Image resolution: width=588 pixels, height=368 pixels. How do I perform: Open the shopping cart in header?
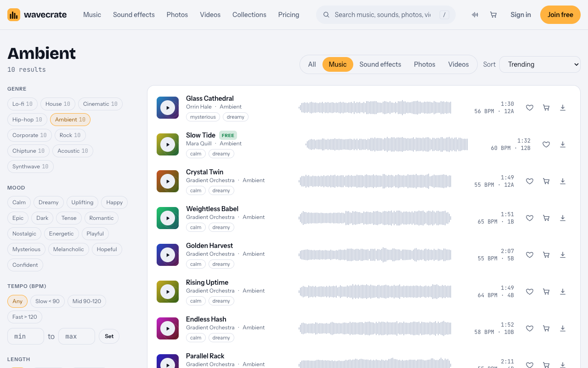(x=493, y=15)
